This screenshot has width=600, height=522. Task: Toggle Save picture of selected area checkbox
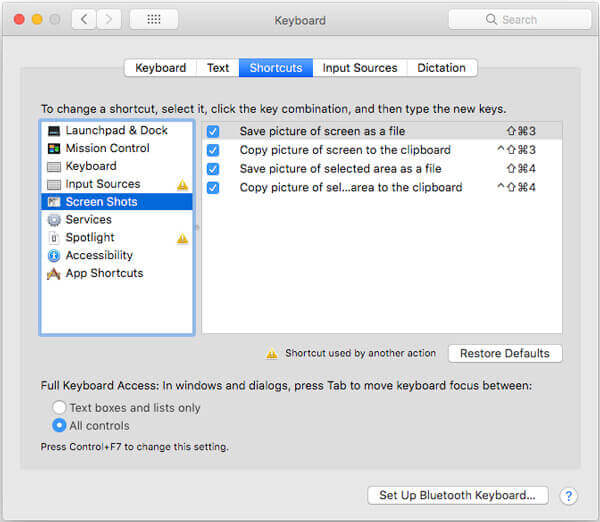click(213, 169)
